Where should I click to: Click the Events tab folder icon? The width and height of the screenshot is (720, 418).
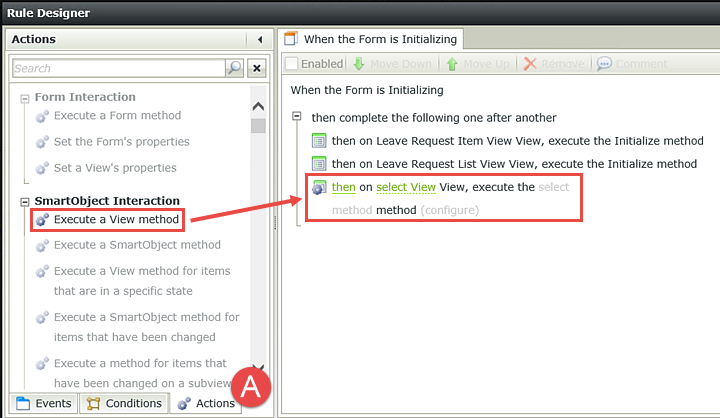click(23, 403)
